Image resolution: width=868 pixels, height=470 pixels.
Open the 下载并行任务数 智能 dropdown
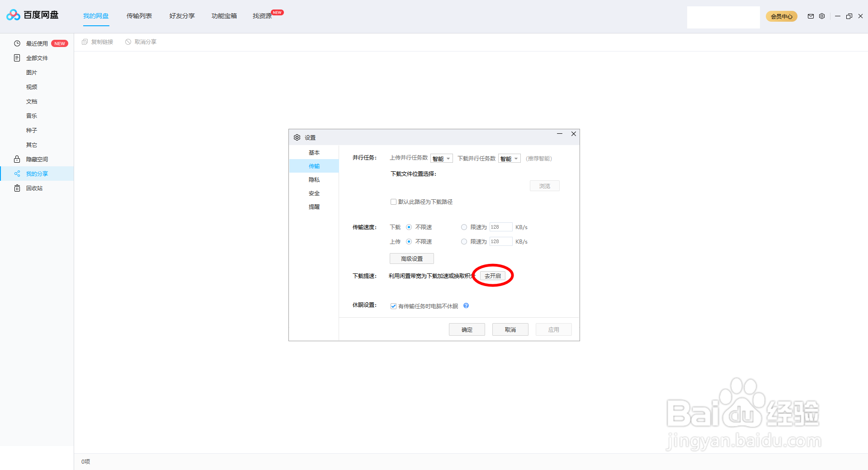(509, 158)
